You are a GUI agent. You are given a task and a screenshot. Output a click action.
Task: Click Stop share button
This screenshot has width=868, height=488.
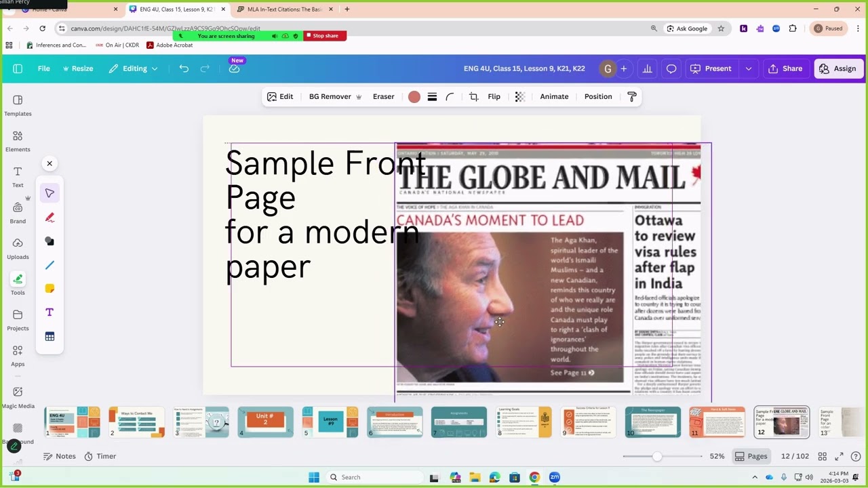pyautogui.click(x=325, y=36)
